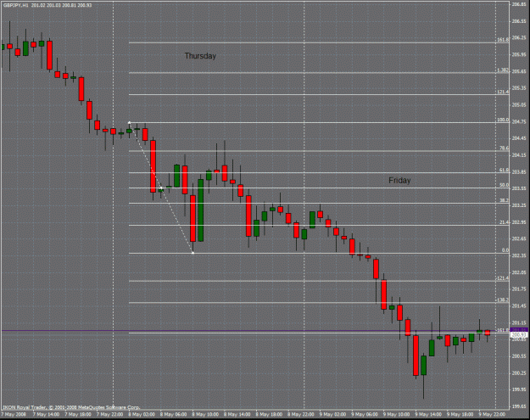Click the 9 May 10:00 time label
The image size is (530, 420).
[397, 415]
